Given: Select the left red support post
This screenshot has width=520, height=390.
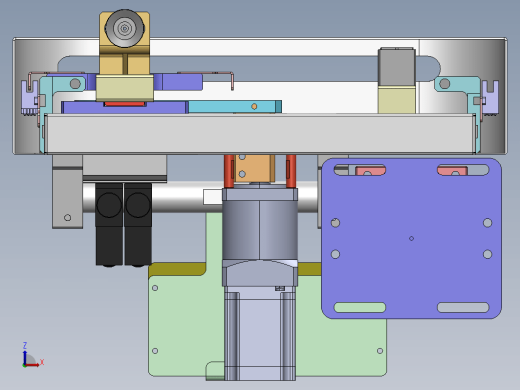Looking at the screenshot, I should pyautogui.click(x=229, y=171).
